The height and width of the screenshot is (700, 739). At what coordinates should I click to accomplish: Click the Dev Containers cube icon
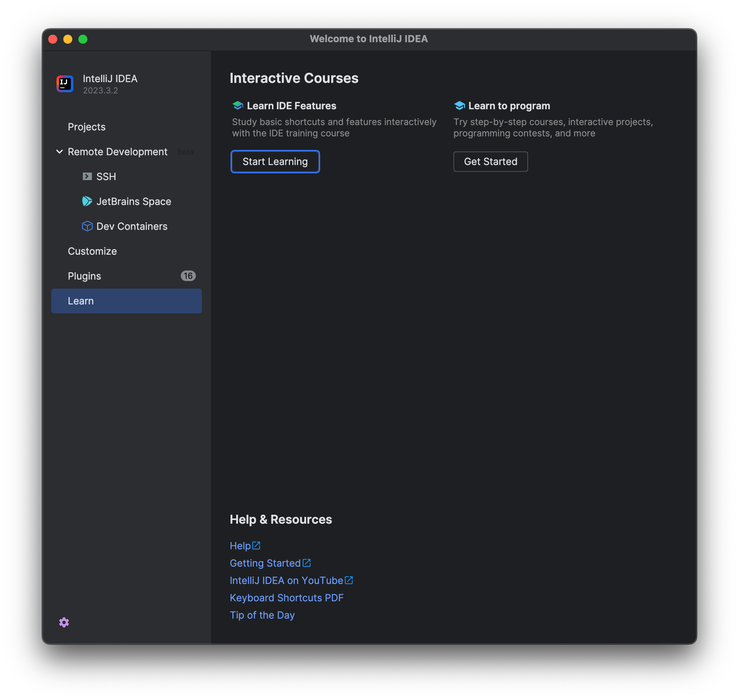(x=87, y=226)
